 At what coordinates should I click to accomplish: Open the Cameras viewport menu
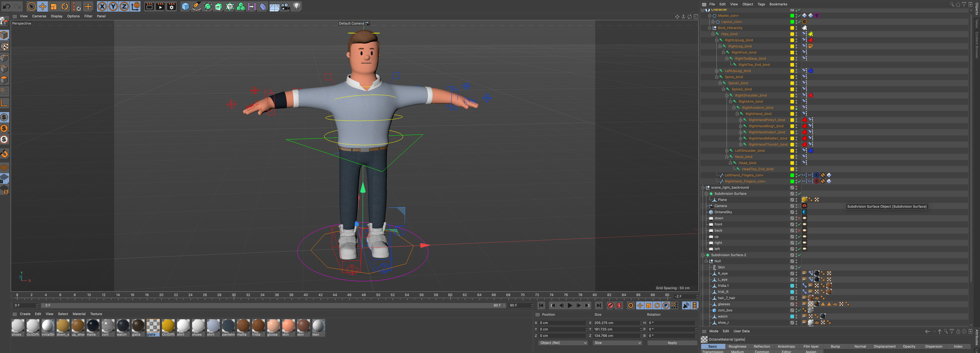(x=39, y=16)
